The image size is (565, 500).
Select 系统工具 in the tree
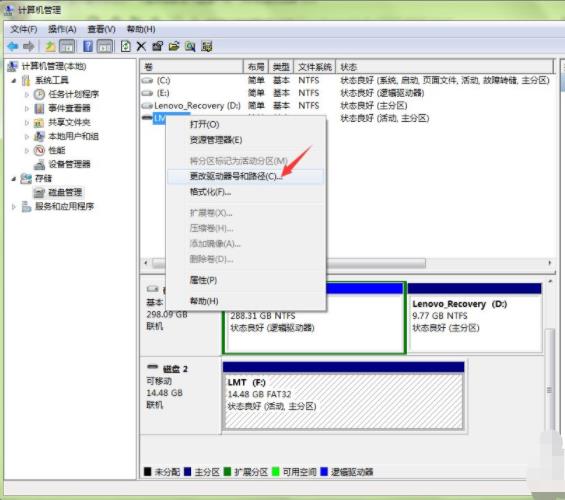tap(52, 80)
